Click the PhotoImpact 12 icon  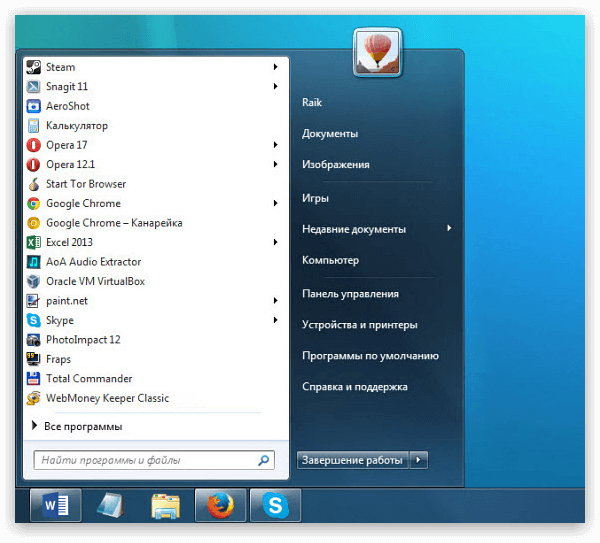coord(34,340)
